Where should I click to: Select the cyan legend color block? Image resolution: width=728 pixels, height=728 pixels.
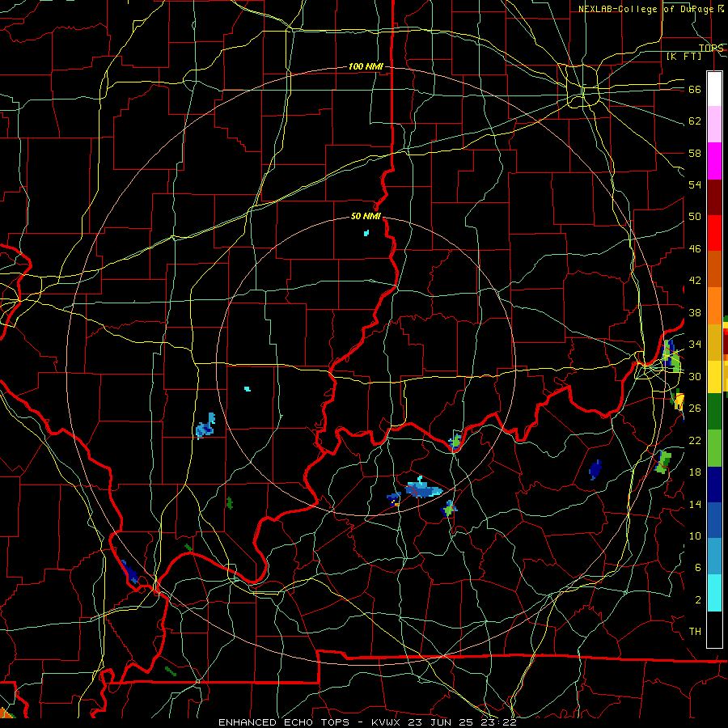tap(714, 593)
